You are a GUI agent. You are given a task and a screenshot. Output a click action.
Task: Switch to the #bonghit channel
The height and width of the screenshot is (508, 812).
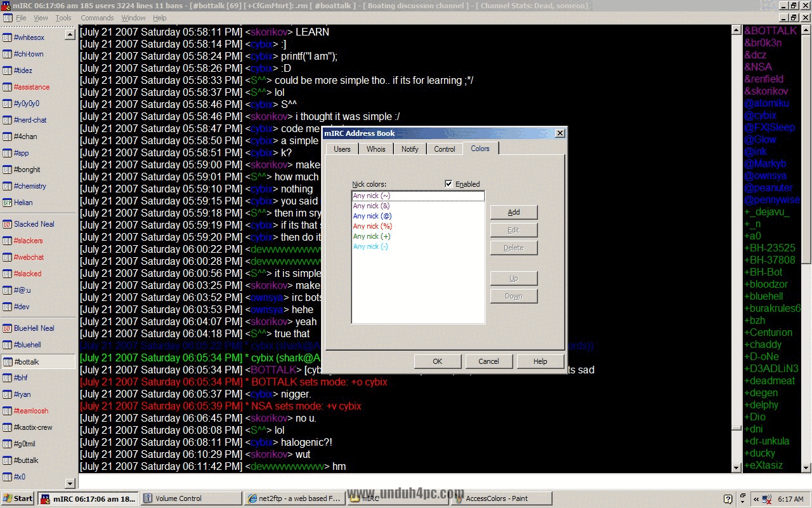(x=38, y=170)
